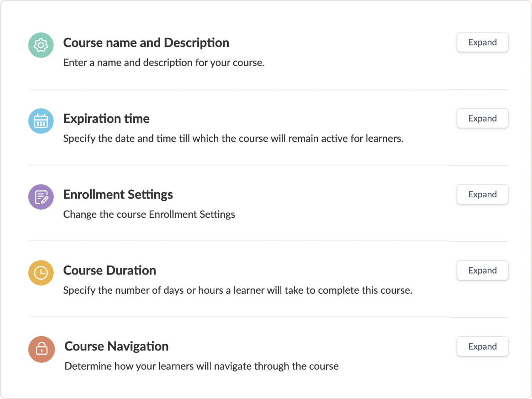Click the 'Expiration time' heading

(106, 119)
